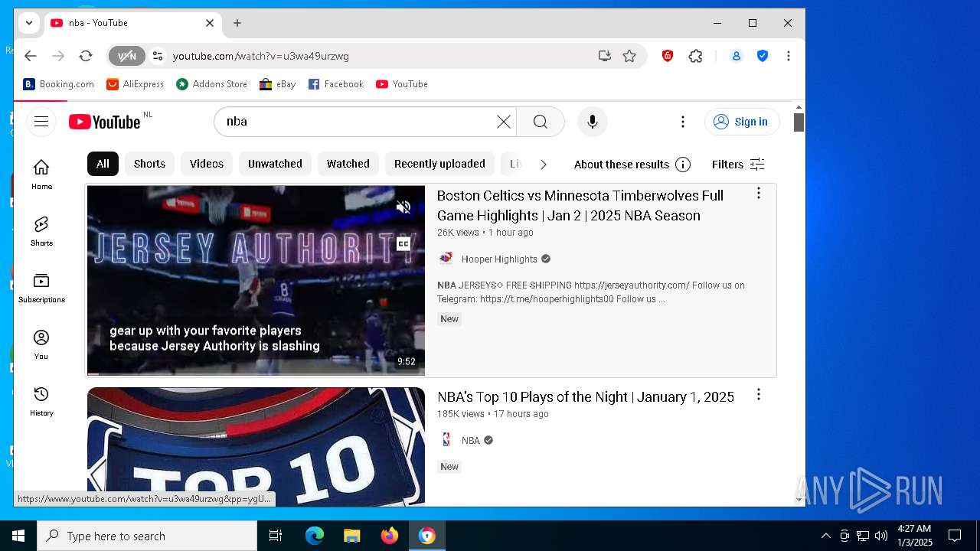View site information icon in address bar
This screenshot has width=980, height=551.
pos(158,56)
